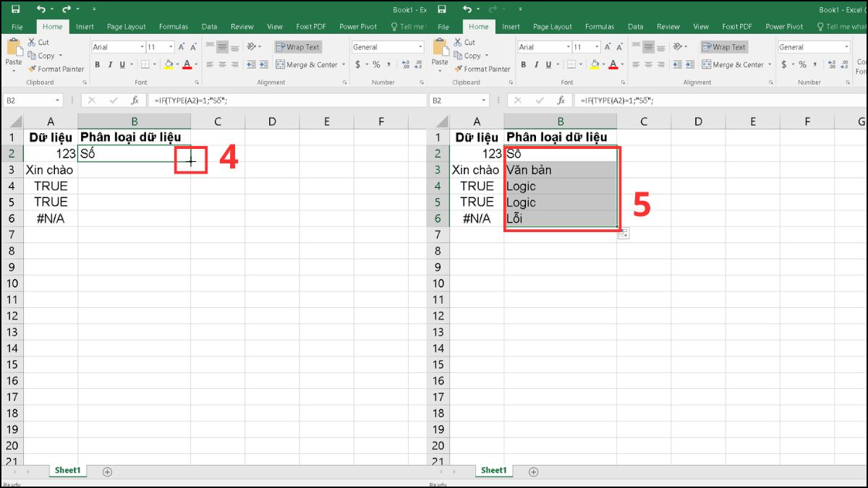Click the Italic formatting icon

pos(109,64)
